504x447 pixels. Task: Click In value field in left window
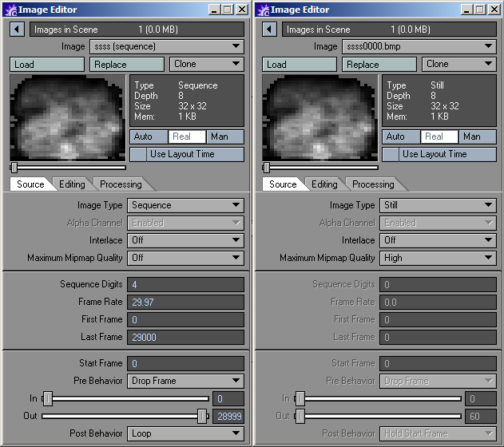coord(228,399)
